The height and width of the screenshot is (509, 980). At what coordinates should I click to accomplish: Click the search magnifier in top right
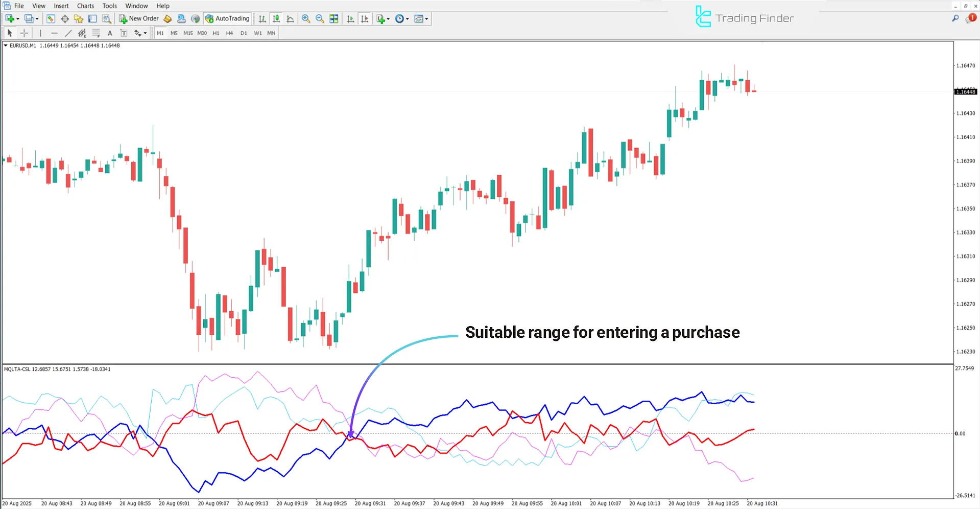pyautogui.click(x=955, y=18)
